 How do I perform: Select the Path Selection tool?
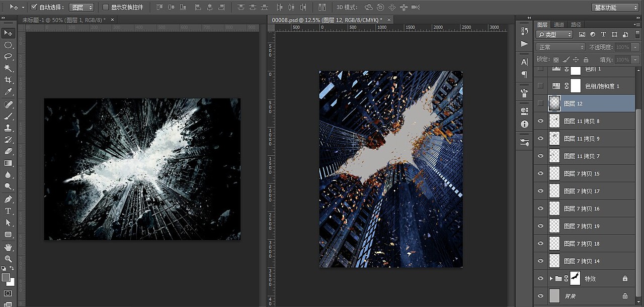click(8, 222)
